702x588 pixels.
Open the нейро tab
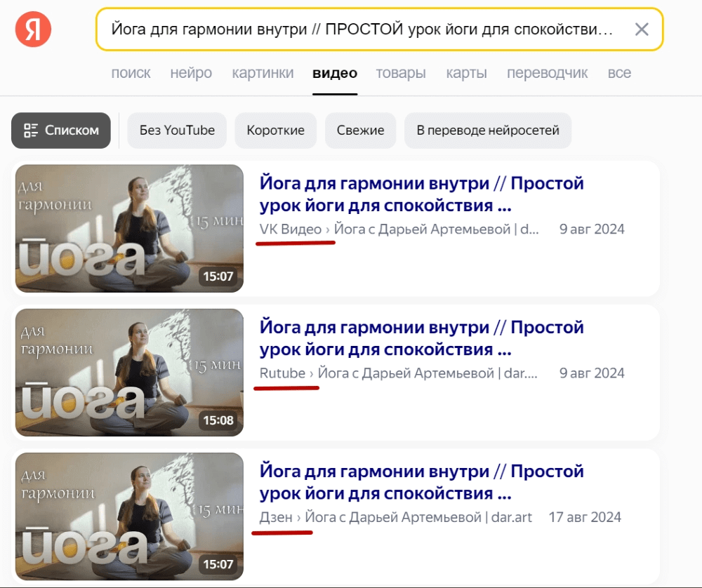[x=191, y=73]
